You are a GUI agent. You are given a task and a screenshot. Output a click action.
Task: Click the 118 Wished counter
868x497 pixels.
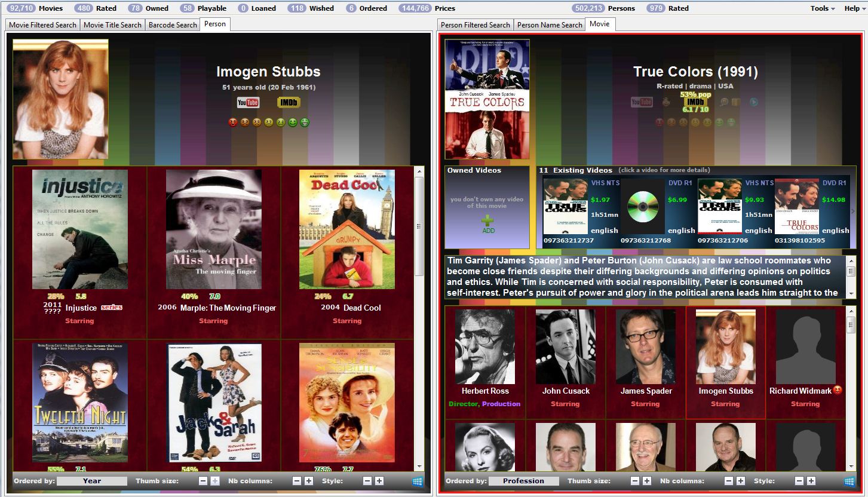311,8
